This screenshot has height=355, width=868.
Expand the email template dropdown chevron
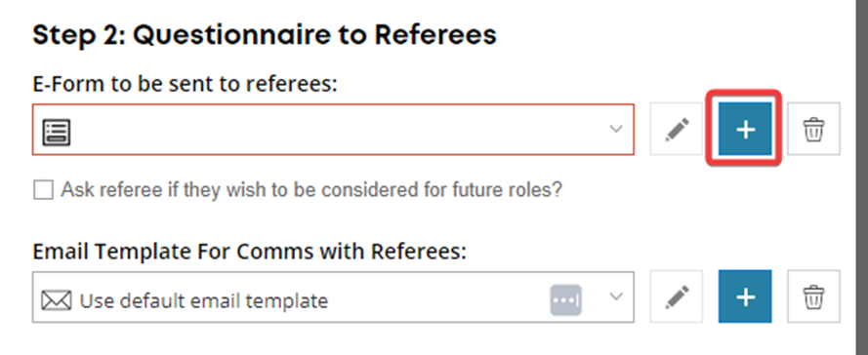(x=615, y=296)
